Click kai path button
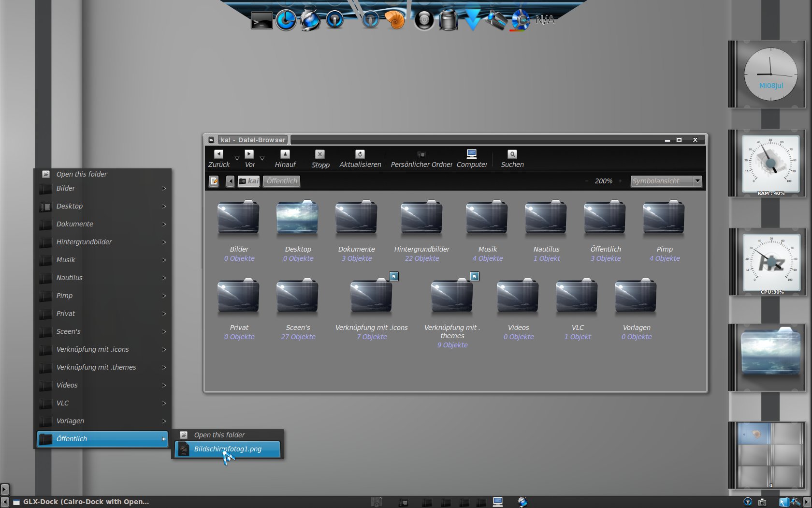The image size is (812, 508). click(x=248, y=181)
